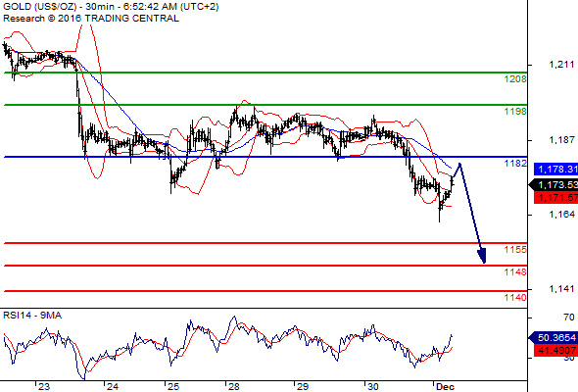
Task: Click the 1148 support level label
Action: click(x=515, y=272)
